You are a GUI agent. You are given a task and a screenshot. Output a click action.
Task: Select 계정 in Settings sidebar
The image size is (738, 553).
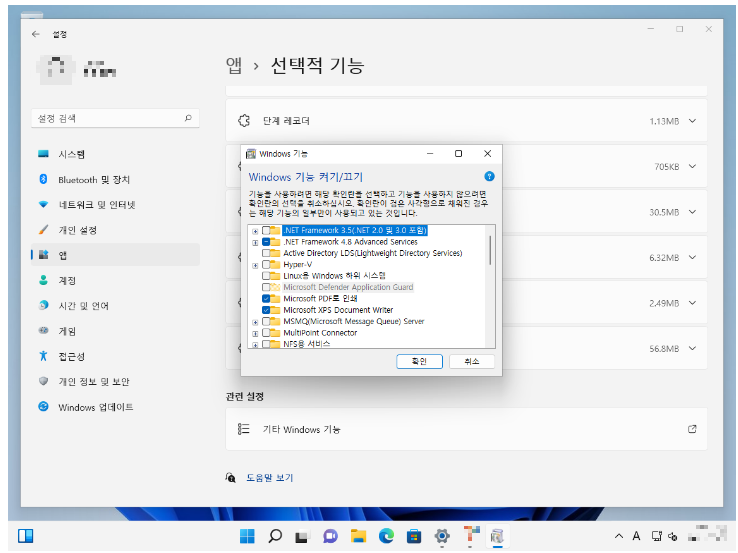pyautogui.click(x=115, y=281)
